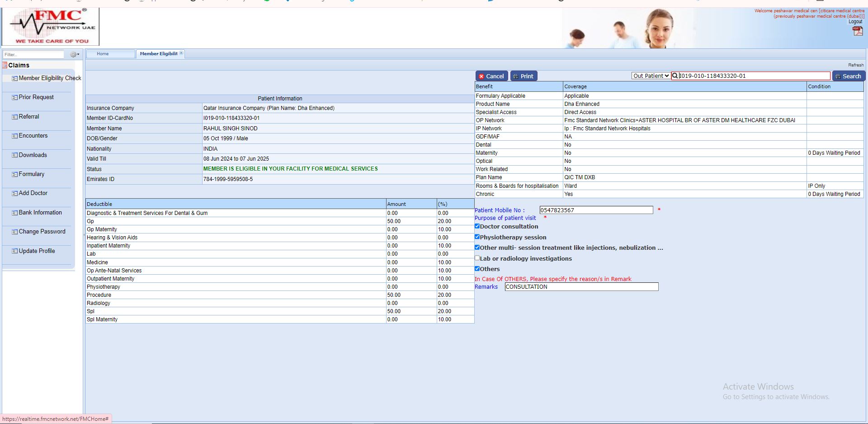Open the Out Patient dropdown
Viewport: 868px width, 424px height.
[x=651, y=76]
